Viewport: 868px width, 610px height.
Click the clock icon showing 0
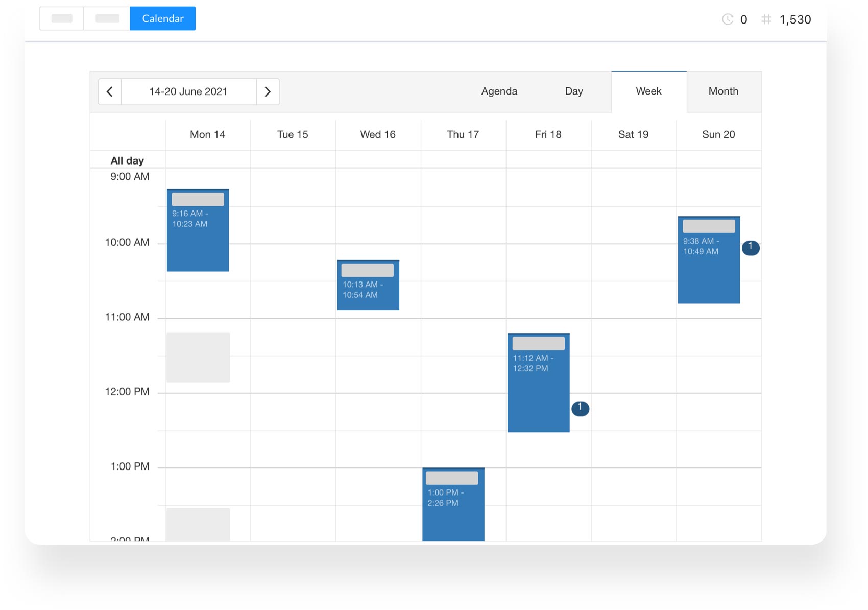click(x=727, y=19)
